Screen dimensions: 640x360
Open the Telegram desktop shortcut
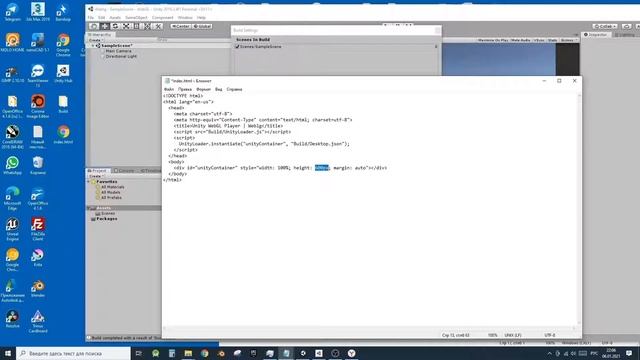pyautogui.click(x=12, y=12)
